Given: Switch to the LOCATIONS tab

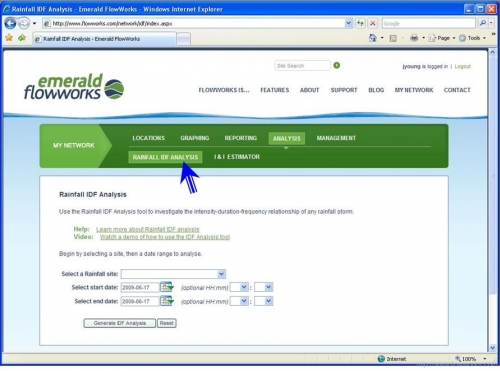Looking at the screenshot, I should pos(148,138).
